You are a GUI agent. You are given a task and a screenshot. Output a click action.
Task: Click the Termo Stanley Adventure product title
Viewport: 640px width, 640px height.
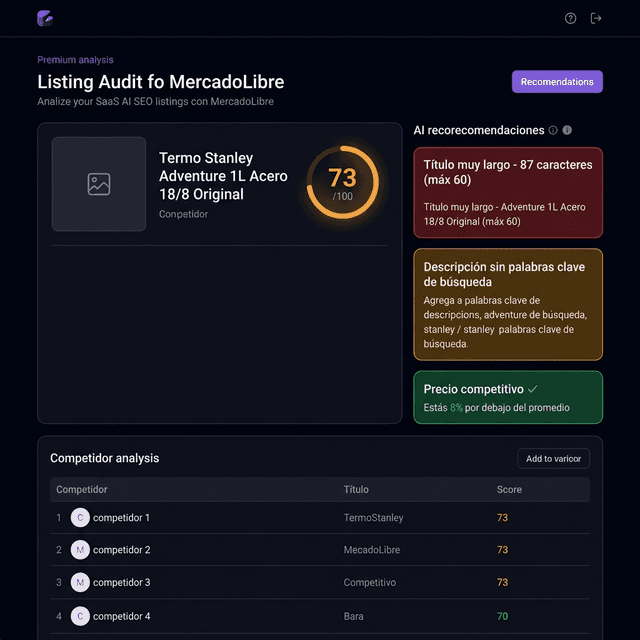point(223,176)
